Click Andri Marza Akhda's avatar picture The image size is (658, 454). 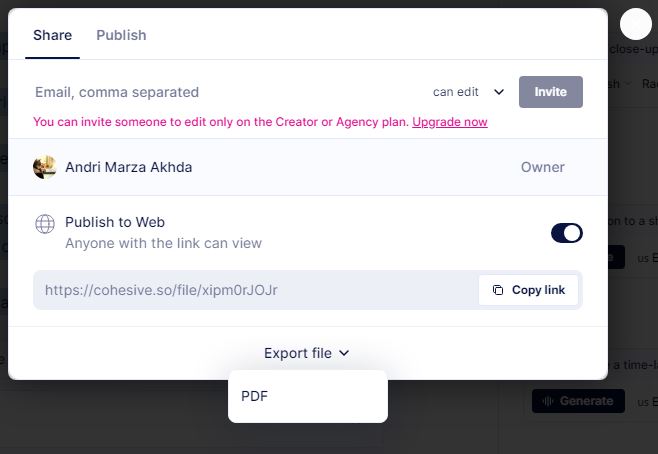[x=44, y=167]
